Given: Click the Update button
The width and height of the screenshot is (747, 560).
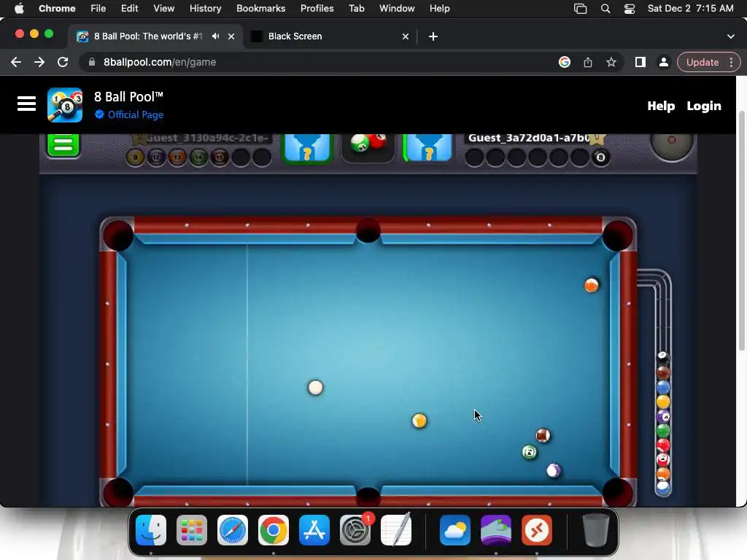Looking at the screenshot, I should (703, 62).
